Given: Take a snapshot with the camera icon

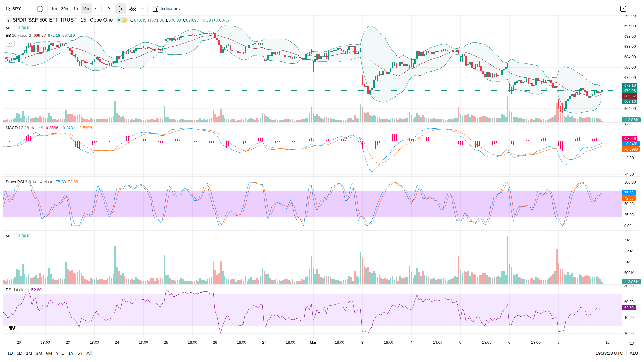Looking at the screenshot, I should pyautogui.click(x=635, y=9).
